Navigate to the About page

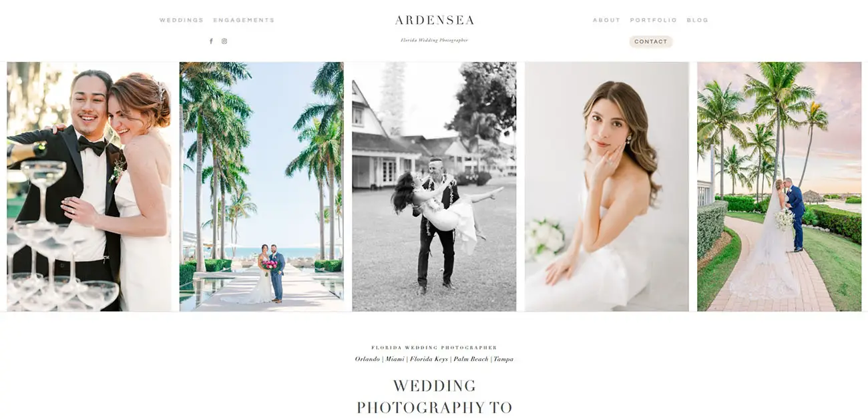606,20
